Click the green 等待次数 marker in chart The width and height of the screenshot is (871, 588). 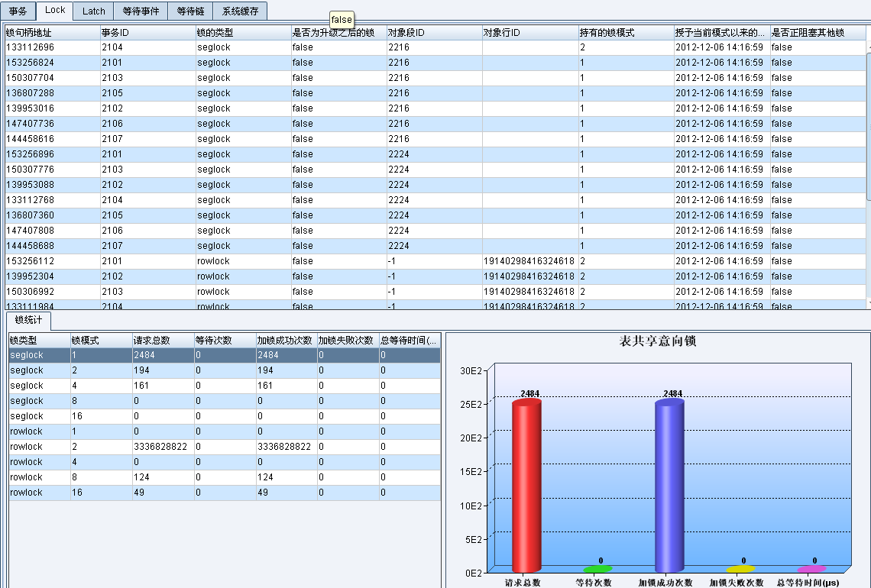pyautogui.click(x=597, y=569)
